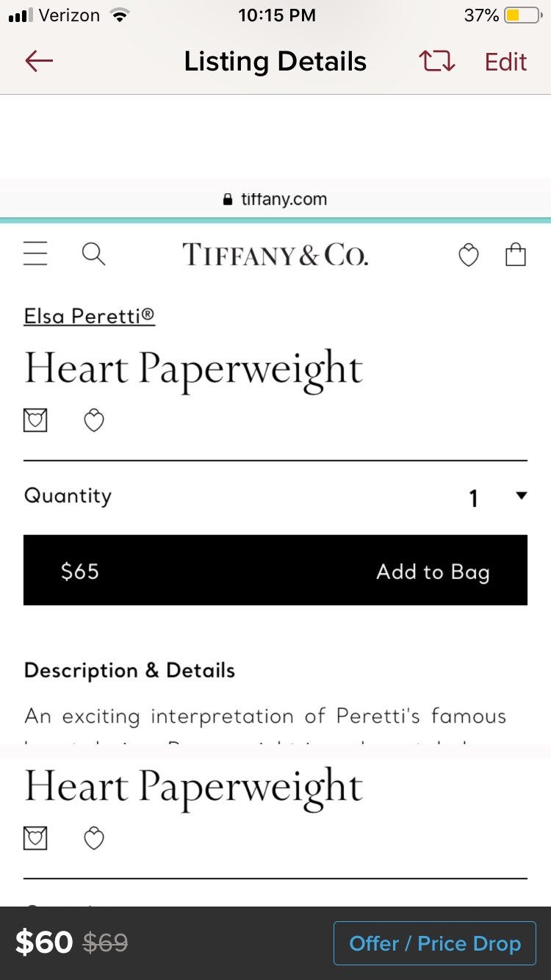The height and width of the screenshot is (980, 551).
Task: Tap the back arrow in Listing Details
Action: tap(39, 62)
